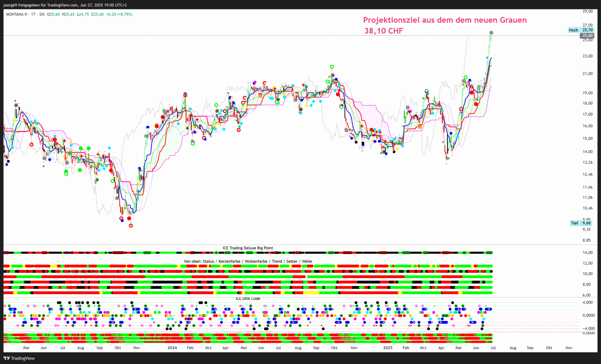Click the pink Projektionsziel annotation text
Viewport: 601px width, 364px height.
point(445,20)
